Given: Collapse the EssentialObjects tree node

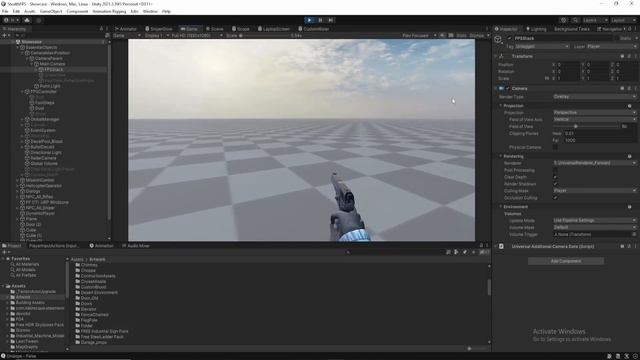Looking at the screenshot, I should coord(18,47).
